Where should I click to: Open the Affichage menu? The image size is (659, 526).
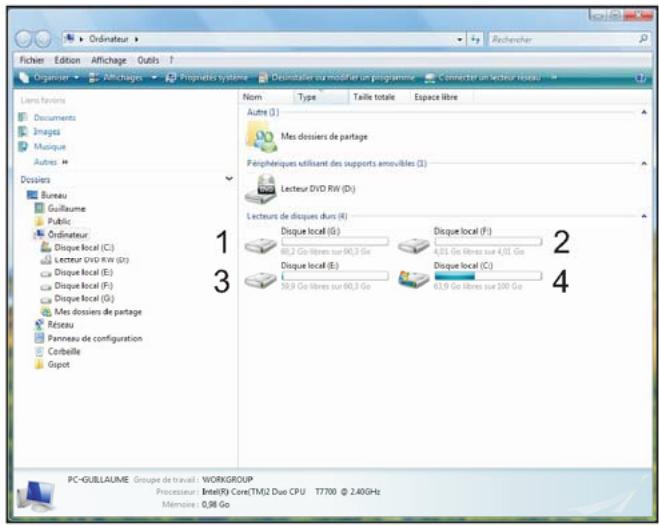click(109, 60)
